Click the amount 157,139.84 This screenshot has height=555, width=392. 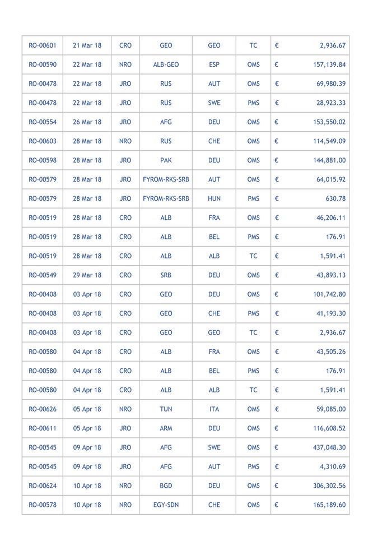pos(329,64)
